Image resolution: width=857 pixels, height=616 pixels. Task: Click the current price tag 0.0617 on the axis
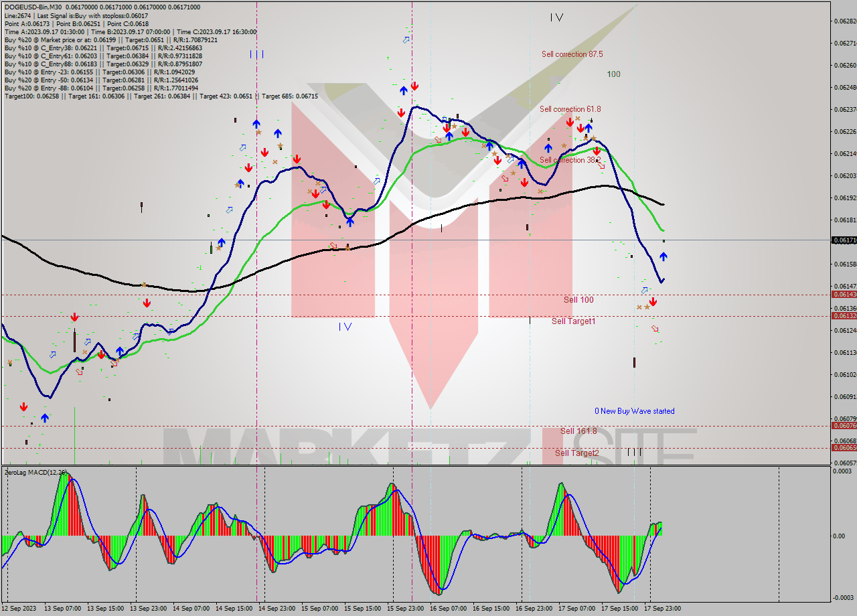(x=844, y=240)
